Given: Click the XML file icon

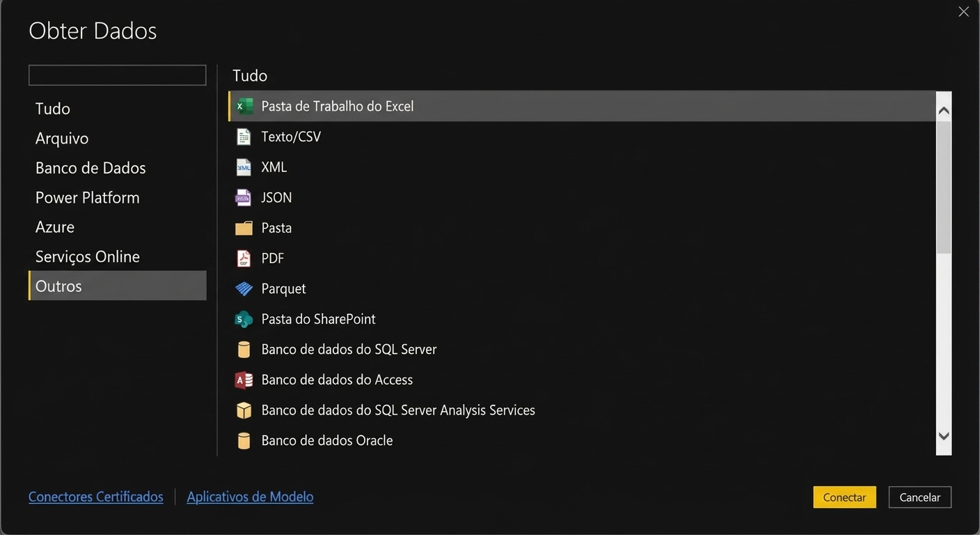Looking at the screenshot, I should (x=244, y=167).
